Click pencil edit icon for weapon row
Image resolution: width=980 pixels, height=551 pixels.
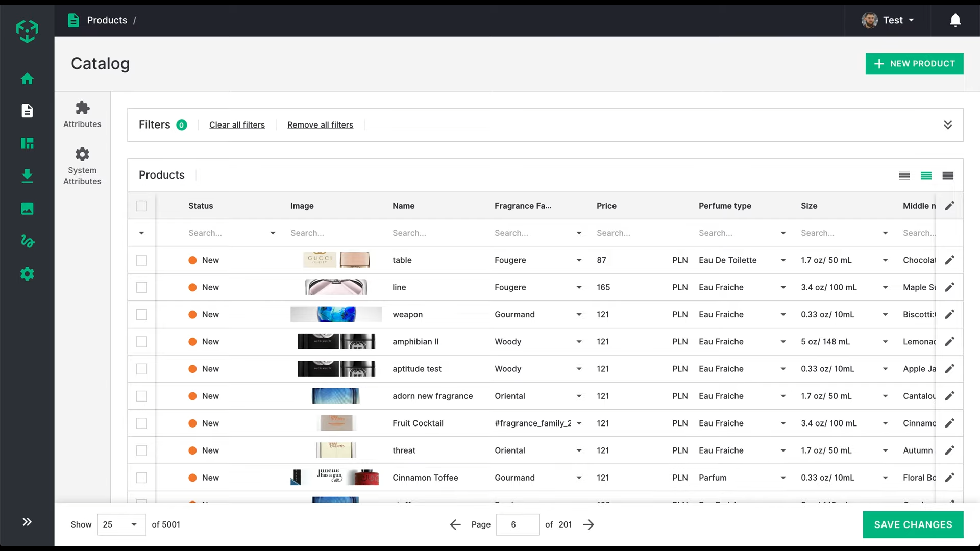tap(949, 314)
